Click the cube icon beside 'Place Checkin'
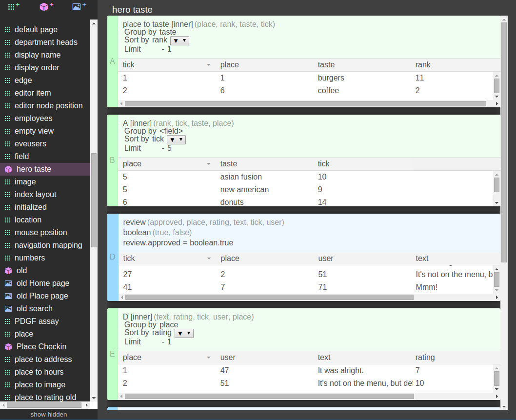Screen dimensions: 516x420 pos(8,347)
